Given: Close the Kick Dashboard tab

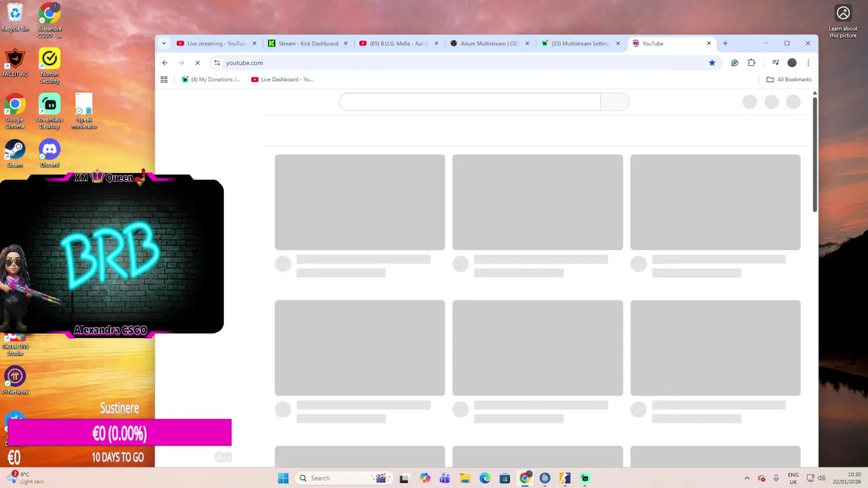Looking at the screenshot, I should coord(345,43).
